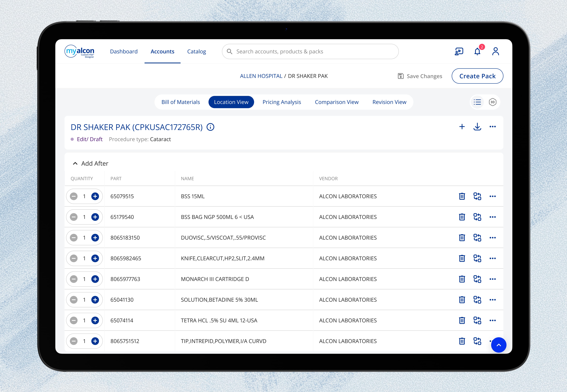Viewport: 567px width, 392px height.
Task: Download the DR SHAKER PAK
Action: tap(477, 127)
